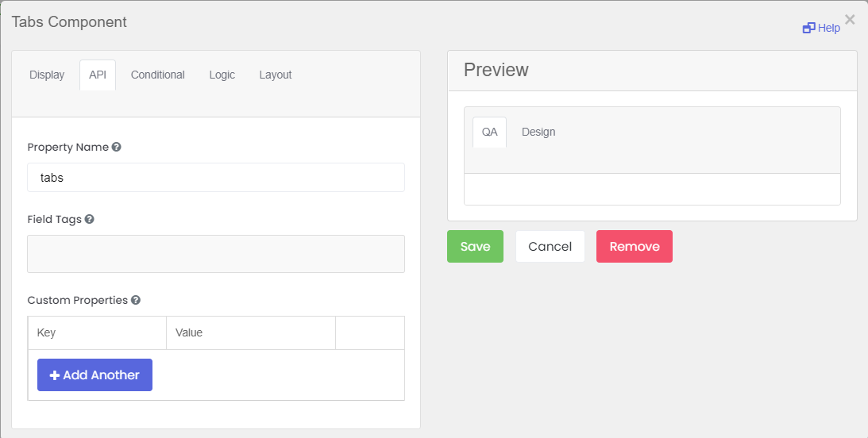Select the QA preview tab
The height and width of the screenshot is (438, 868).
(489, 132)
